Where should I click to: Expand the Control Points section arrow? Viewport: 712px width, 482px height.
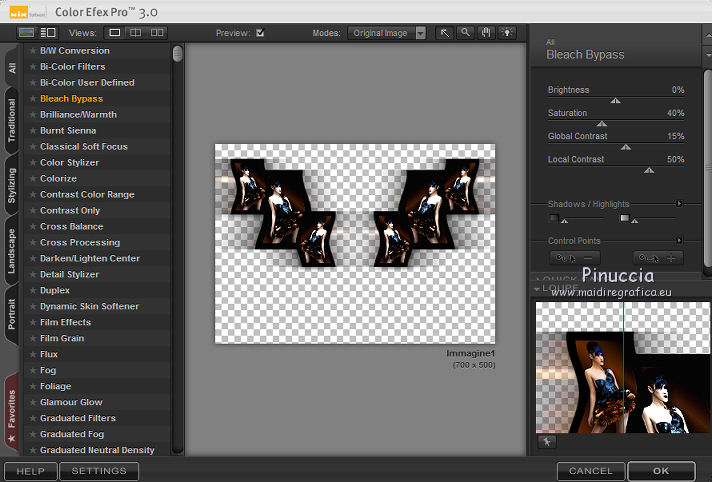pos(679,240)
